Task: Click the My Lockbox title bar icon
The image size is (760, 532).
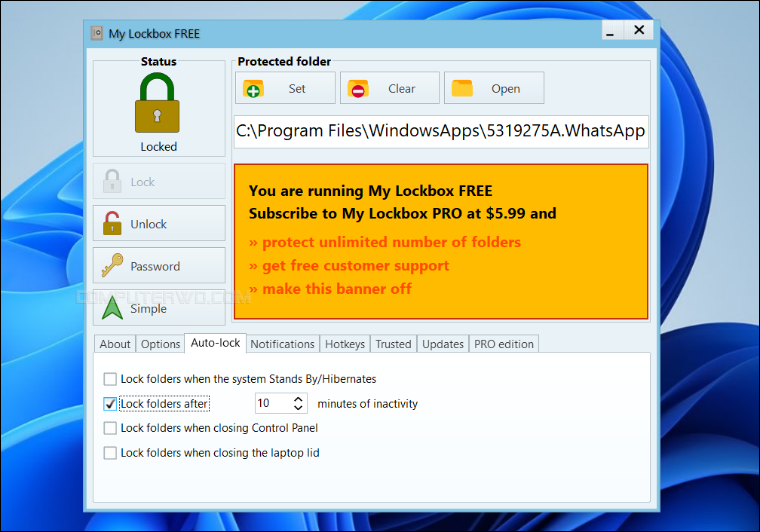Action: (97, 33)
